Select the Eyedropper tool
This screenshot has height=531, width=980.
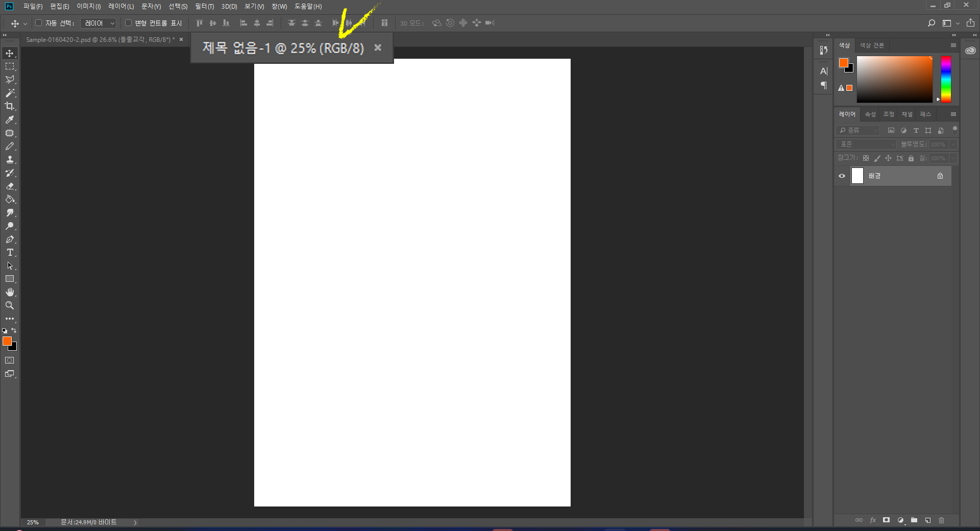[x=10, y=119]
